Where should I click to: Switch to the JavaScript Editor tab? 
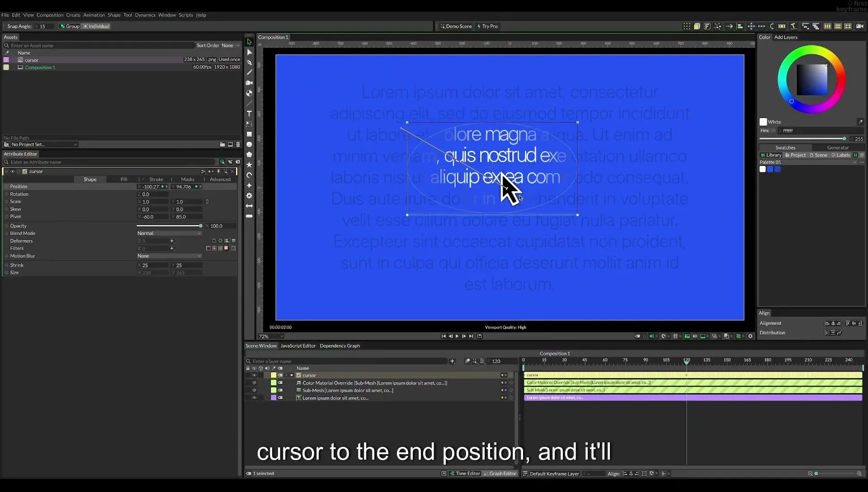pyautogui.click(x=298, y=346)
